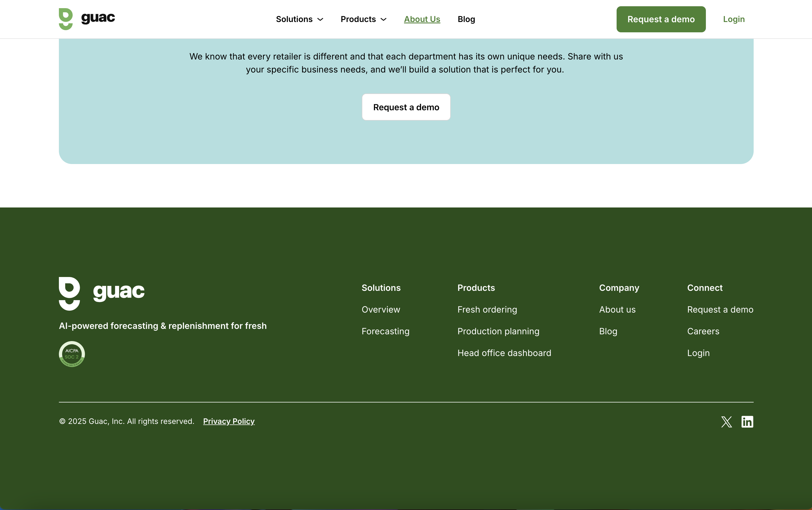The height and width of the screenshot is (510, 812).
Task: Open Overview link in footer
Action: pyautogui.click(x=380, y=310)
